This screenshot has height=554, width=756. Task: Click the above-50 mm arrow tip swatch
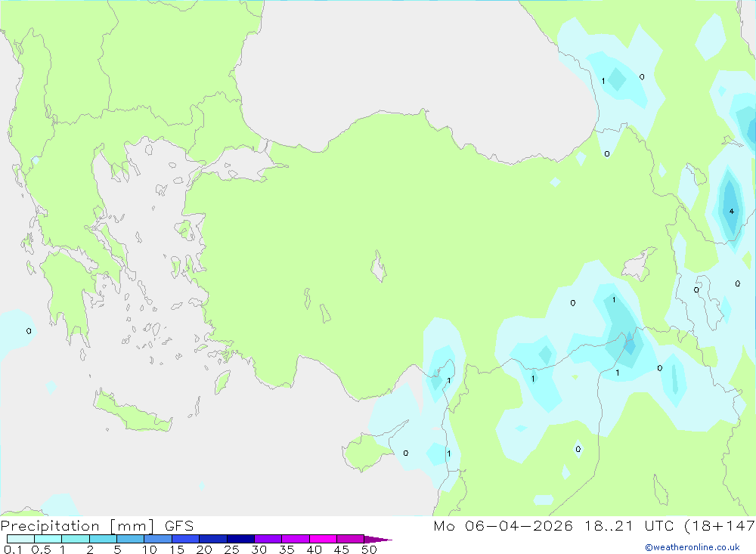click(377, 540)
